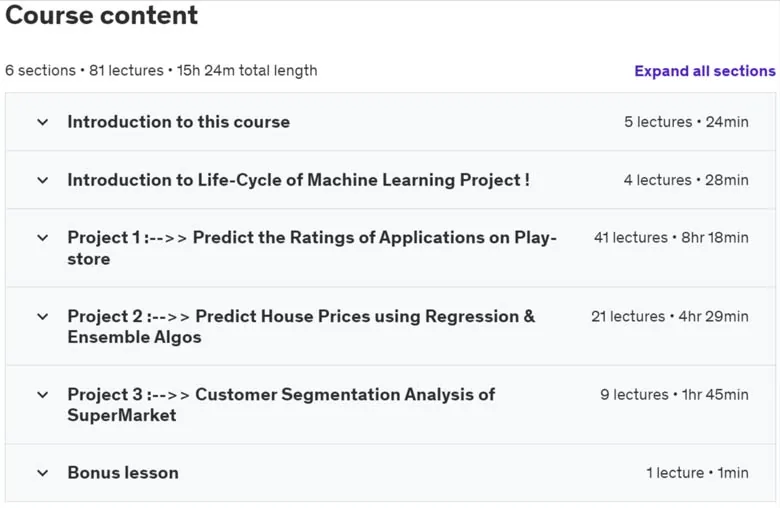Select Customer Segmentation Analysis of SuperMarket section
This screenshot has height=508, width=780.
point(281,405)
